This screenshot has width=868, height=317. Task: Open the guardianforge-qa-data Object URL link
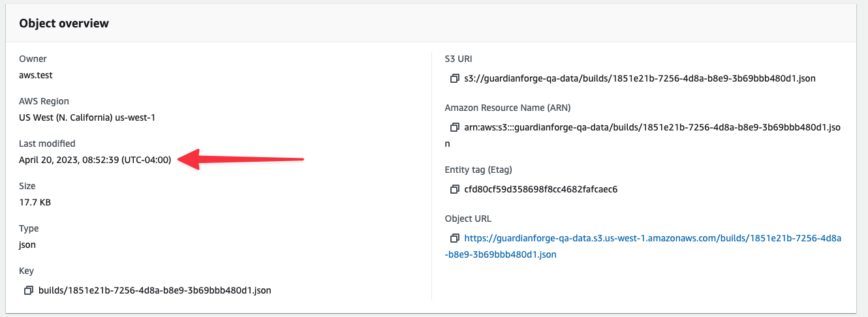(x=643, y=247)
